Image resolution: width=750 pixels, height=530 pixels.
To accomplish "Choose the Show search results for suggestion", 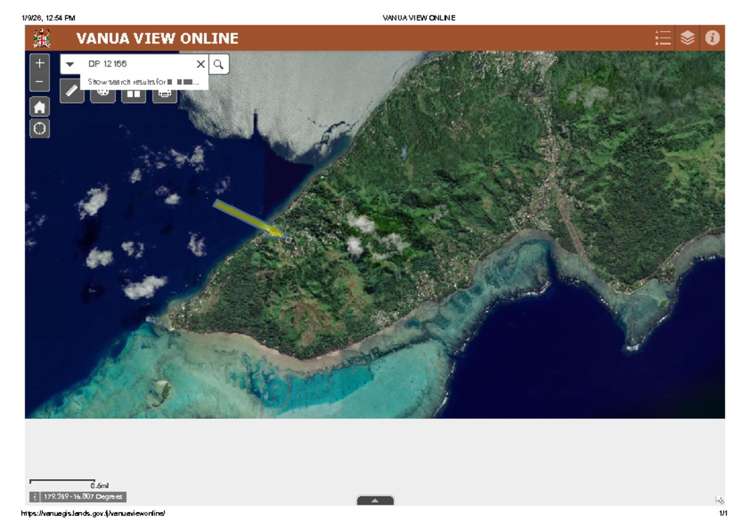I will [143, 82].
